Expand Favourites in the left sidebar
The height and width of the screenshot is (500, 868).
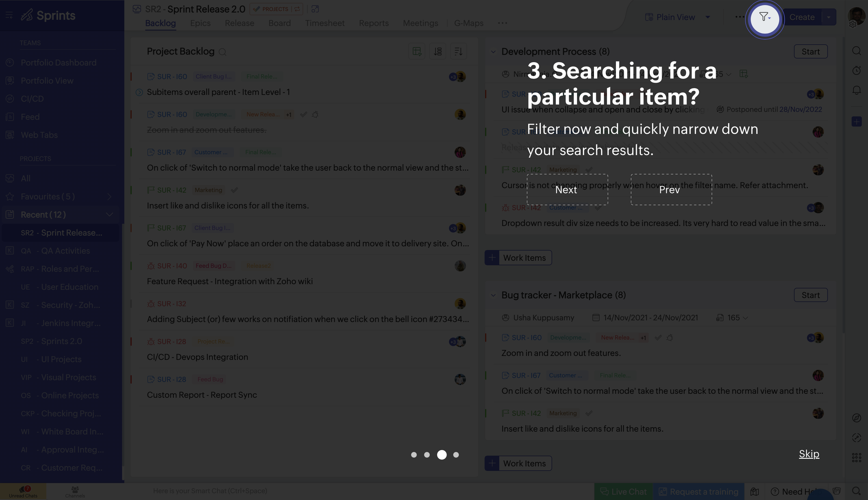coord(109,196)
